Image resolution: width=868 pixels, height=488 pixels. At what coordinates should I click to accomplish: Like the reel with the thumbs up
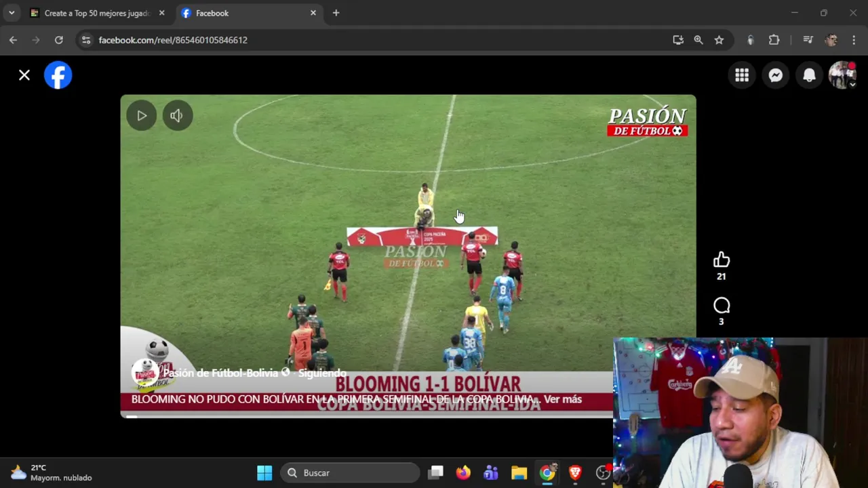(722, 260)
